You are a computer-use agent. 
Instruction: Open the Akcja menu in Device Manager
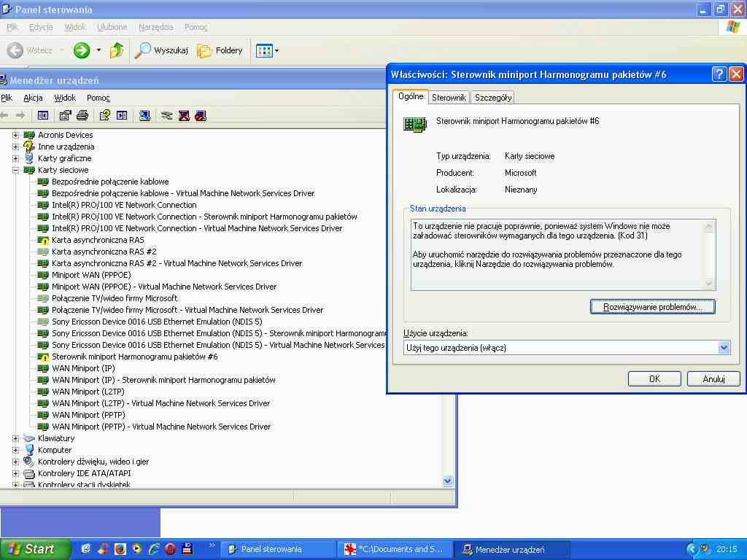[x=33, y=98]
